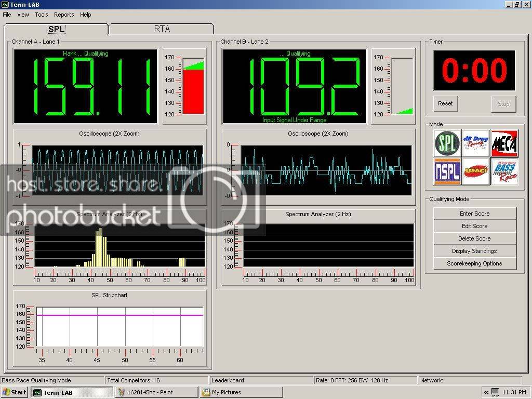Open Scorekeeping Options

coord(475,263)
